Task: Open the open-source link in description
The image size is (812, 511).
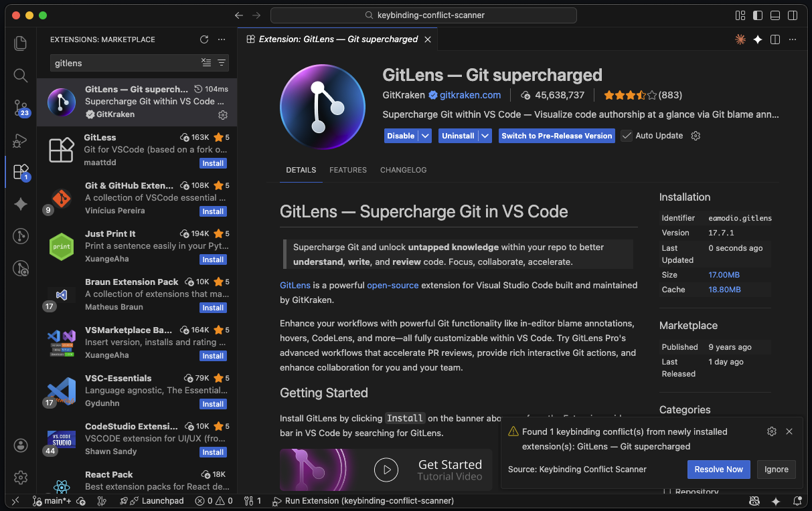Action: point(393,285)
